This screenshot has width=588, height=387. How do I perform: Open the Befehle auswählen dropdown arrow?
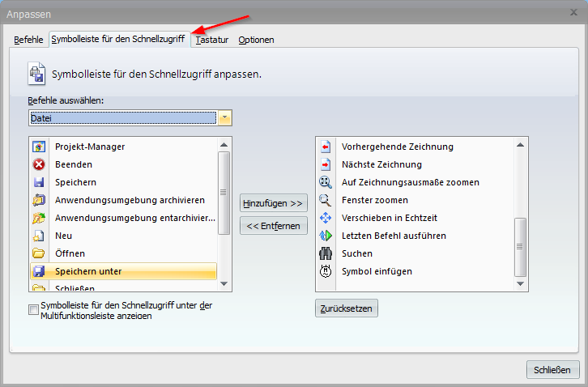[x=225, y=118]
